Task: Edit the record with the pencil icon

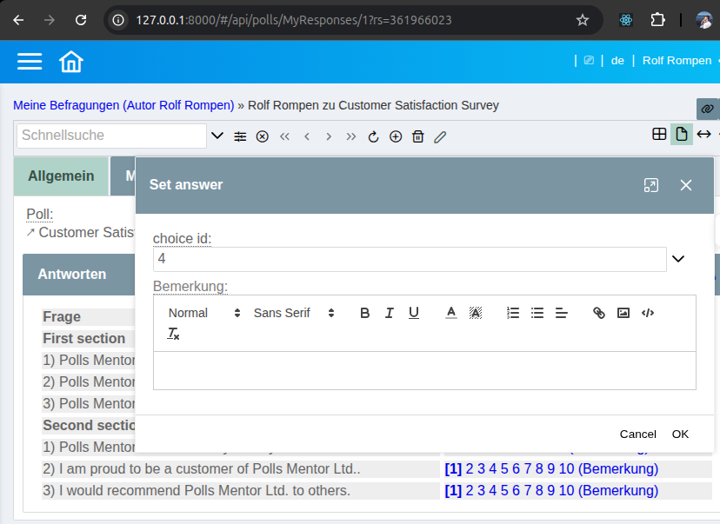Action: click(x=440, y=136)
